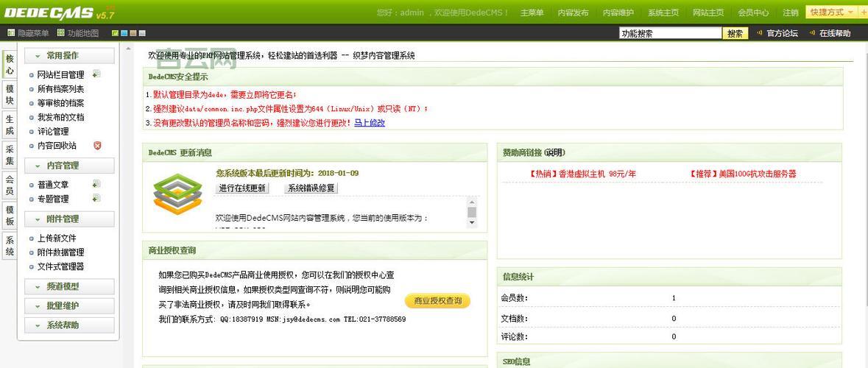Click the 马上修改 link
The height and width of the screenshot is (368, 868).
point(370,123)
